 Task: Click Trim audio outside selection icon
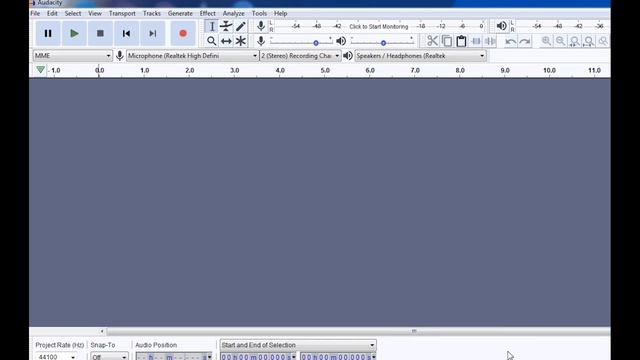476,41
